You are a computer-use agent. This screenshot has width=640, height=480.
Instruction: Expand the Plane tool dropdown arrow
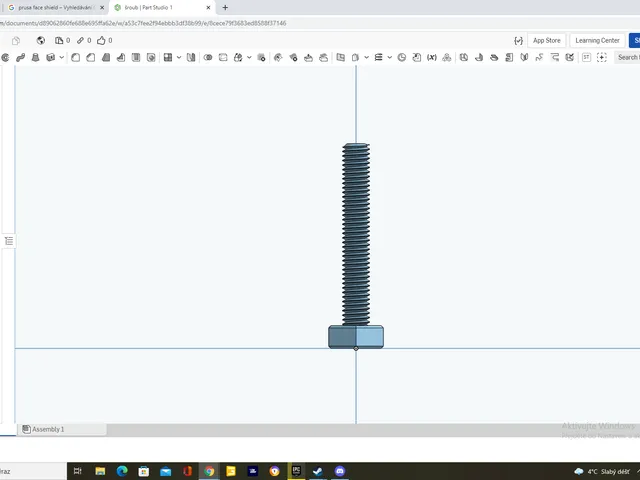(367, 58)
